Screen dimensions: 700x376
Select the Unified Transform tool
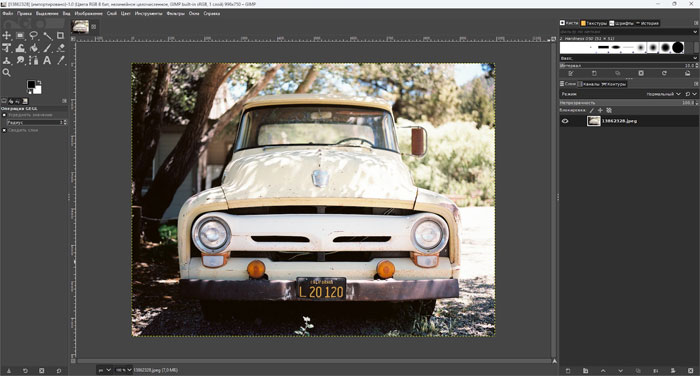(x=7, y=48)
